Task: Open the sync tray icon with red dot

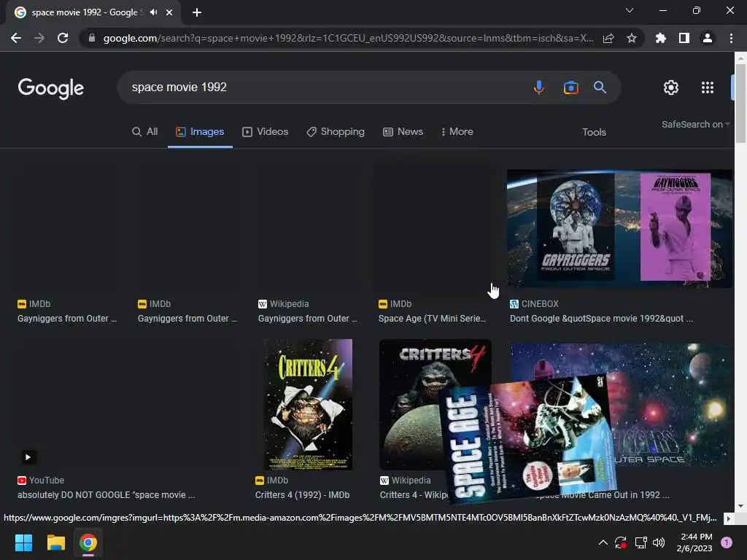Action: pyautogui.click(x=621, y=542)
